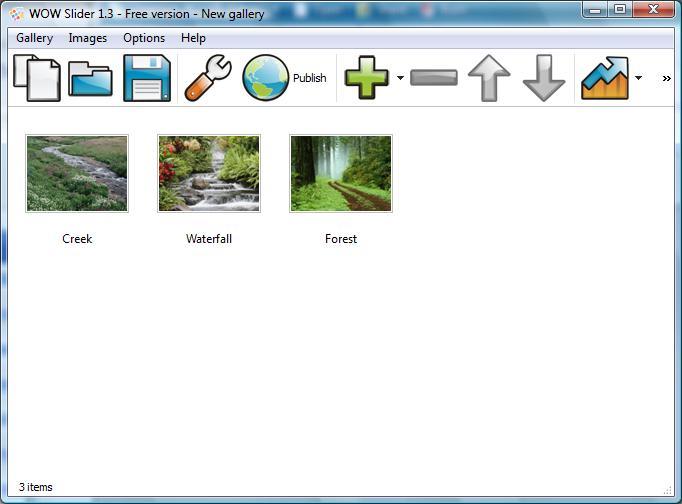Click the resize grip in the status bar corner
The height and width of the screenshot is (504, 682).
668,491
